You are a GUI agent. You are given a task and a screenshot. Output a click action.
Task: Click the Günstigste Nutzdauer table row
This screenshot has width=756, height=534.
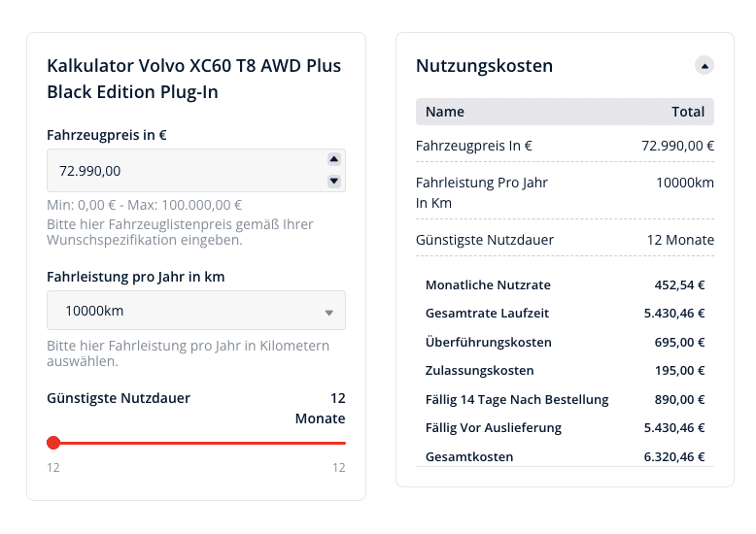[x=565, y=240]
